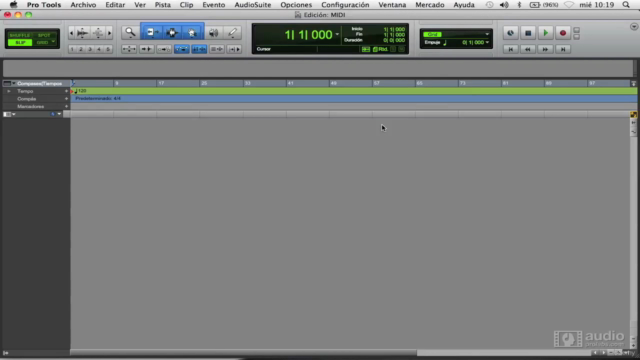640x360 pixels.
Task: Open the Configuración menu
Action: [345, 5]
